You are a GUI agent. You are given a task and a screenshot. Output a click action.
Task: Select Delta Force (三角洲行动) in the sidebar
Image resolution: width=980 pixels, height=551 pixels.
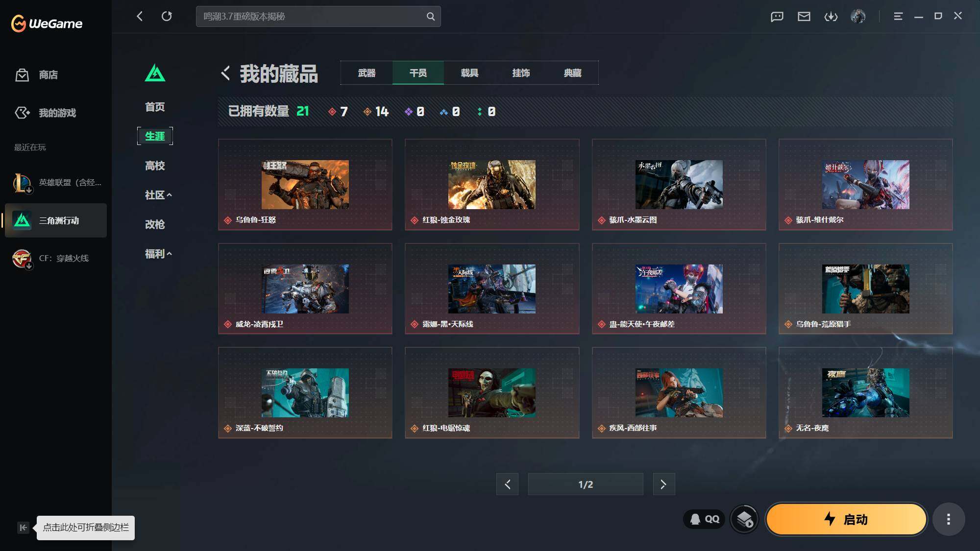point(56,220)
